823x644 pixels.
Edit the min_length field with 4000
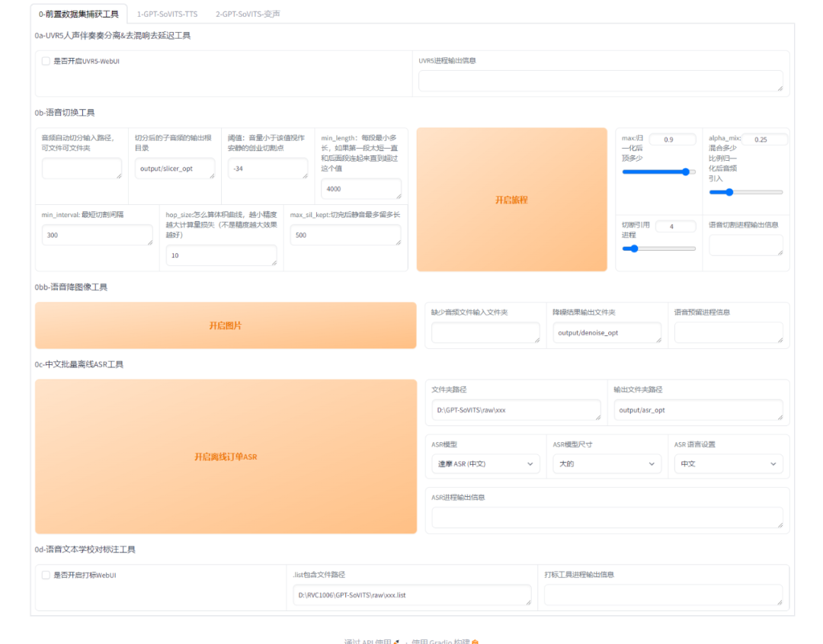(361, 189)
